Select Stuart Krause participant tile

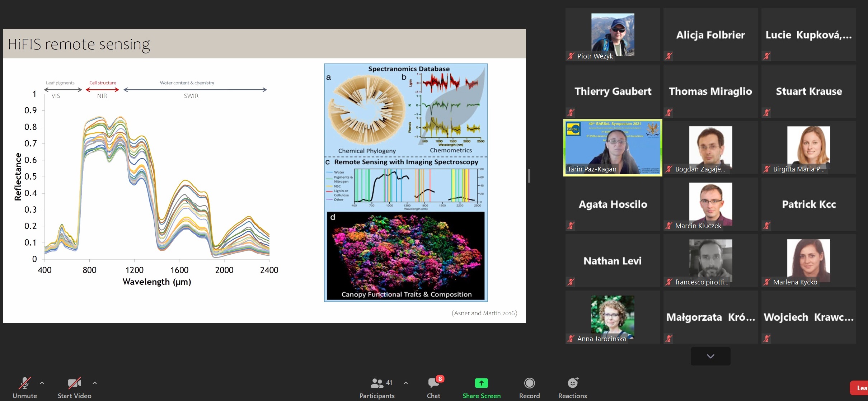809,91
